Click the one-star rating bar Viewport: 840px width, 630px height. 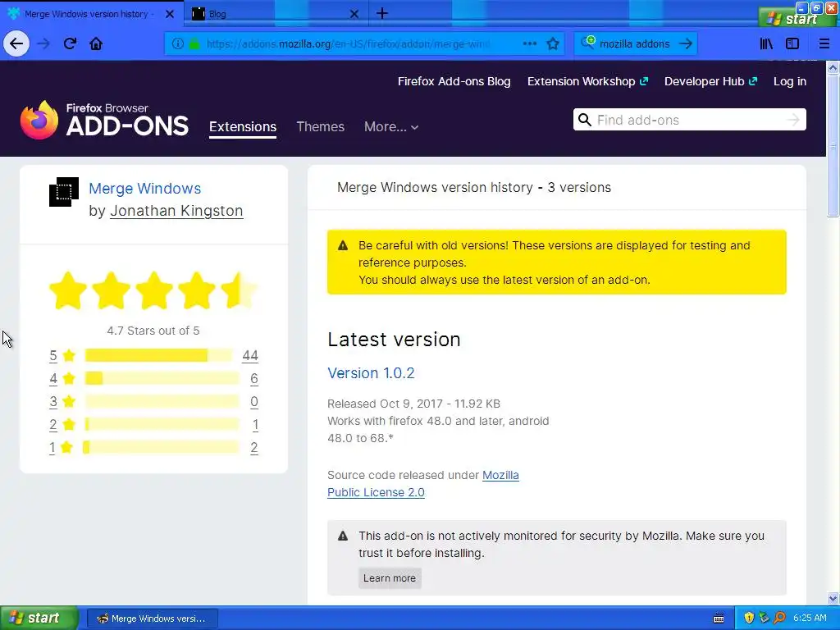[161, 447]
